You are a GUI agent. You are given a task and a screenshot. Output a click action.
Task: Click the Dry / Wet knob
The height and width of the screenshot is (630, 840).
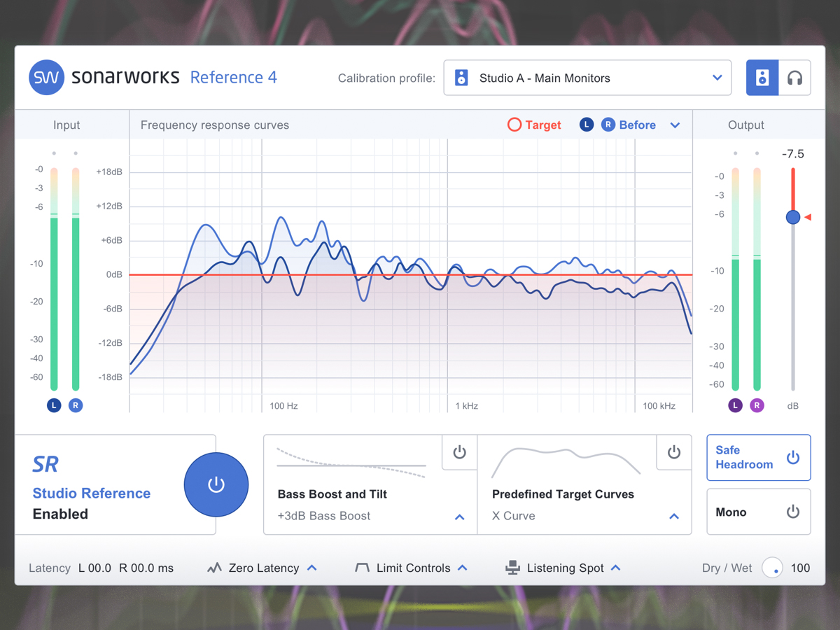pos(773,568)
